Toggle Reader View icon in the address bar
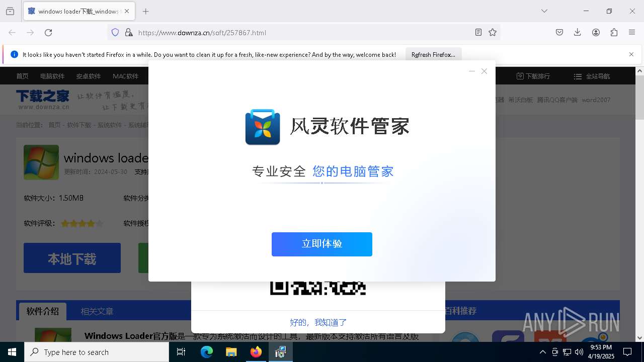 [x=478, y=33]
